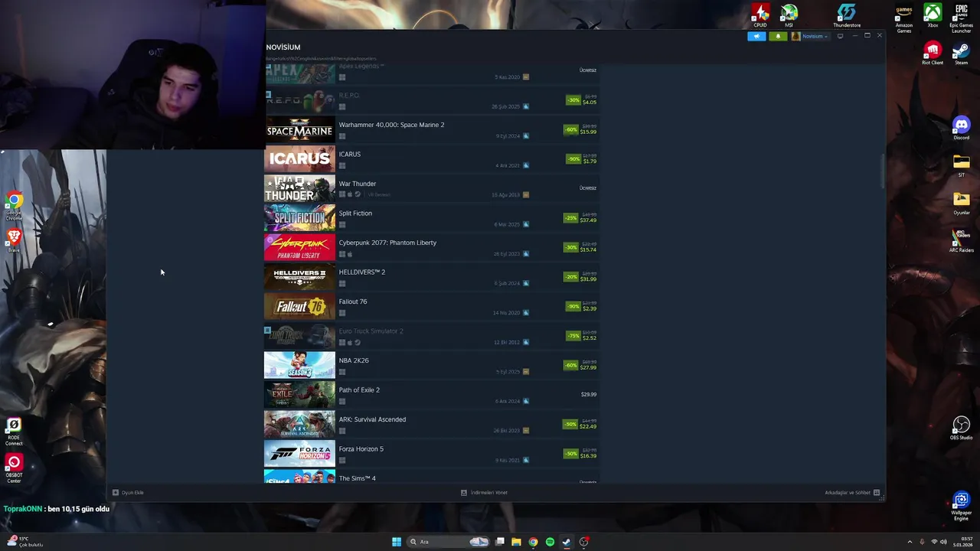980x551 pixels.
Task: Open the Steam desktop shortcut
Action: (x=962, y=54)
